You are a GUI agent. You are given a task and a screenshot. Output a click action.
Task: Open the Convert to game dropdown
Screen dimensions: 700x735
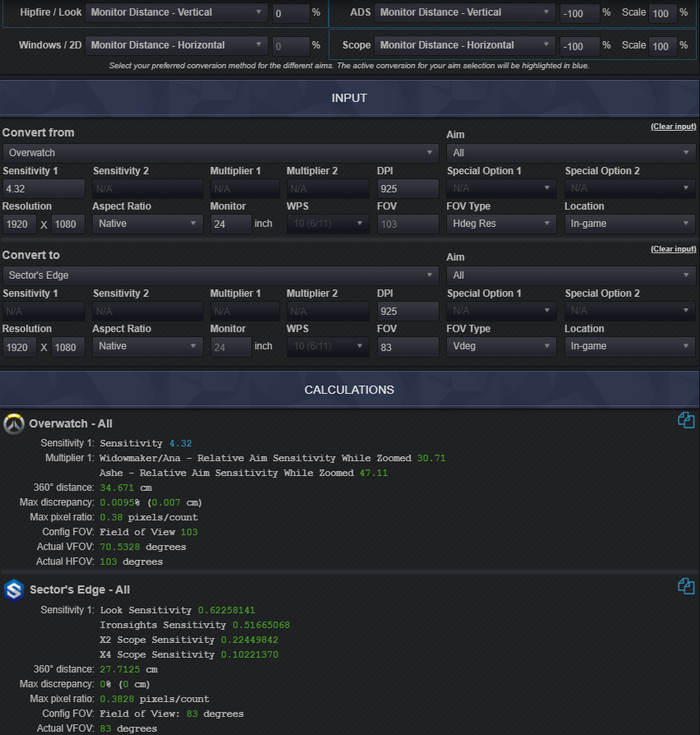point(221,275)
